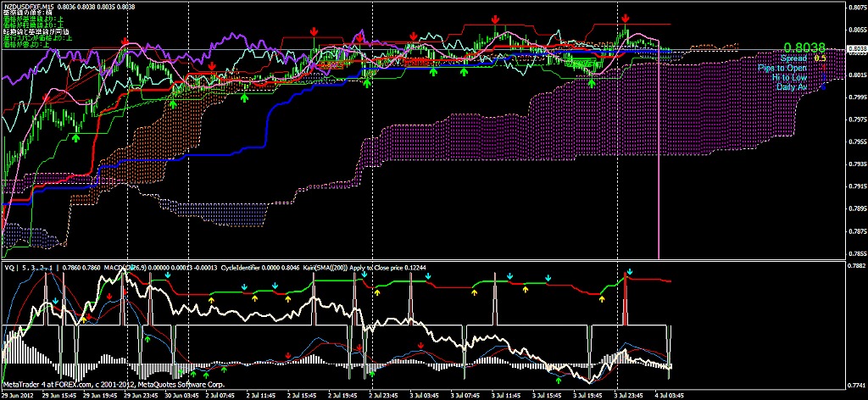This screenshot has height=400, width=868.
Task: Click the highlighted current price marker on the price axis
Action: pos(856,49)
